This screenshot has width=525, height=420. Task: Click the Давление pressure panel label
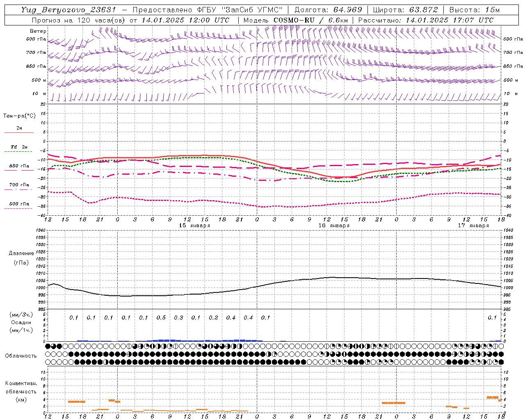pos(21,253)
